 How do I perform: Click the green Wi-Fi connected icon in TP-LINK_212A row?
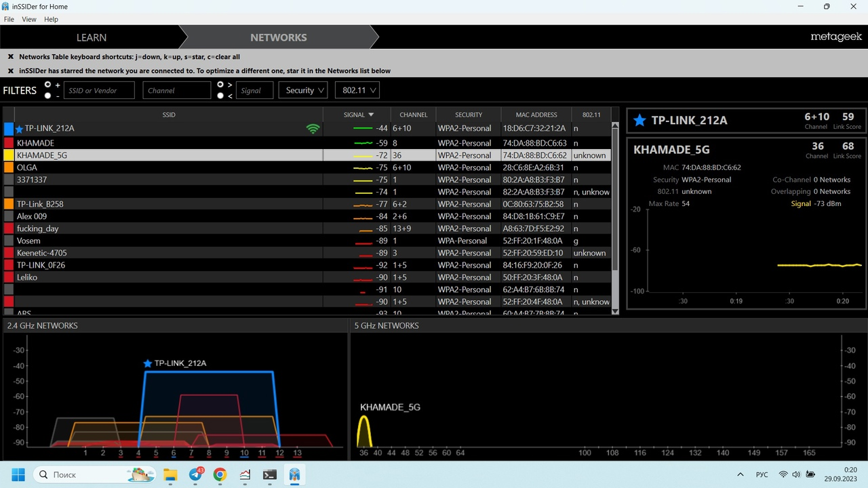click(313, 129)
